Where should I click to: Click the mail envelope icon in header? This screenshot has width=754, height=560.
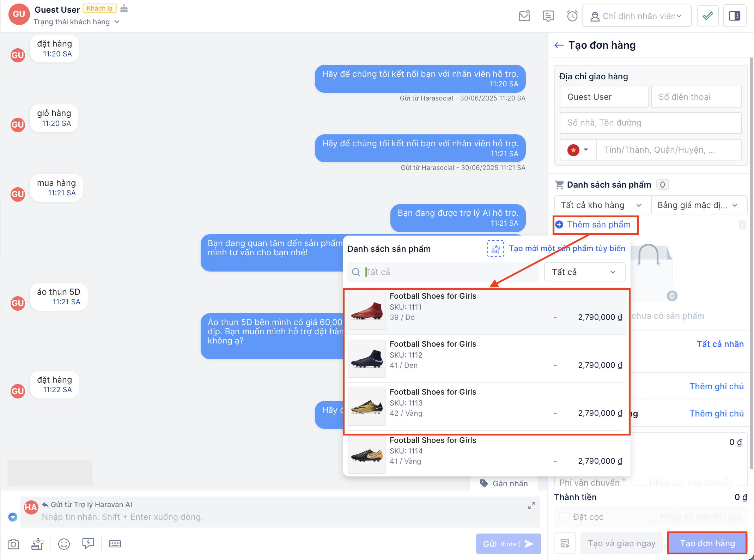(x=524, y=16)
